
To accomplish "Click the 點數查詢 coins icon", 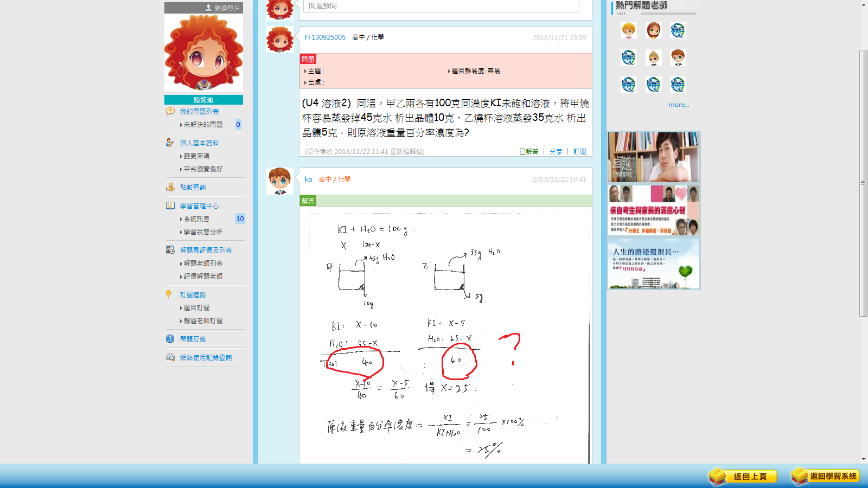I will tap(170, 187).
